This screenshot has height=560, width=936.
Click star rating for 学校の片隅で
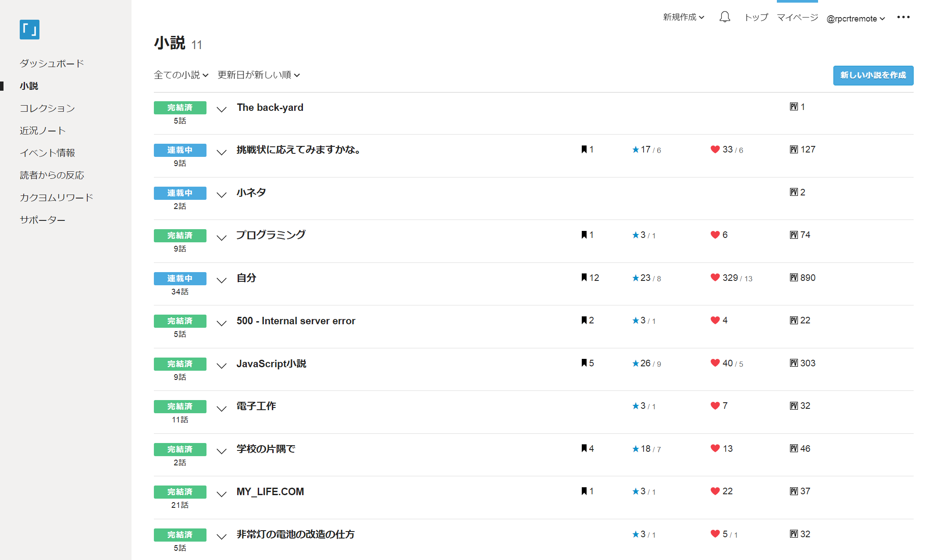point(646,449)
